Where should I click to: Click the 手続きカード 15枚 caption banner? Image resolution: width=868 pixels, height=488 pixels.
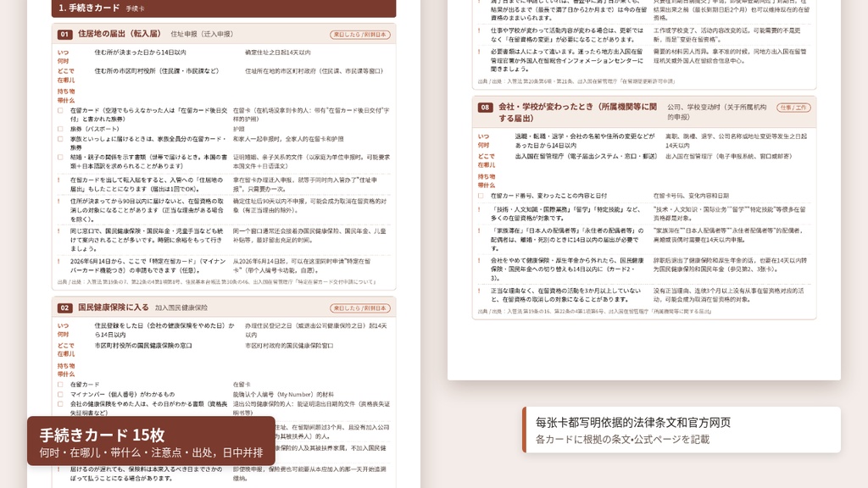151,441
